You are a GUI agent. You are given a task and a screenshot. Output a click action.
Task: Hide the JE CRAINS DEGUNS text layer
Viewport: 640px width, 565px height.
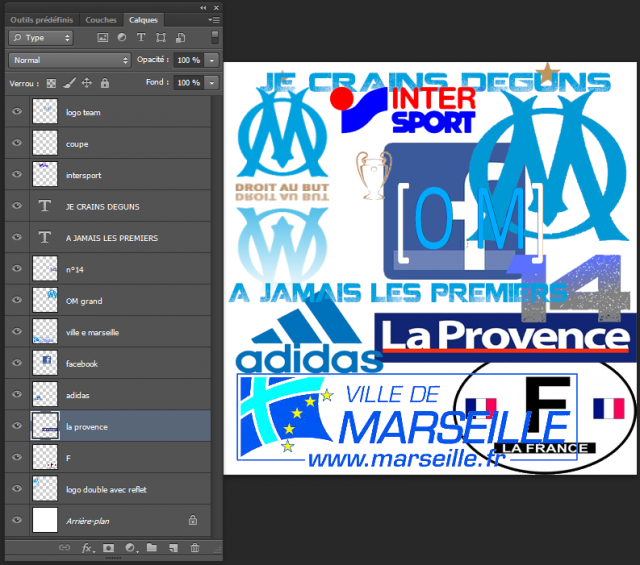[x=17, y=206]
